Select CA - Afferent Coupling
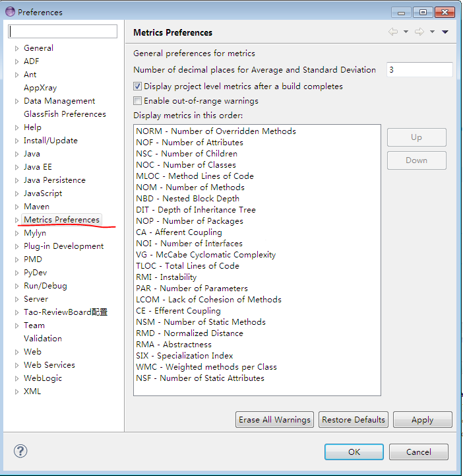This screenshot has height=476, width=463. [179, 232]
